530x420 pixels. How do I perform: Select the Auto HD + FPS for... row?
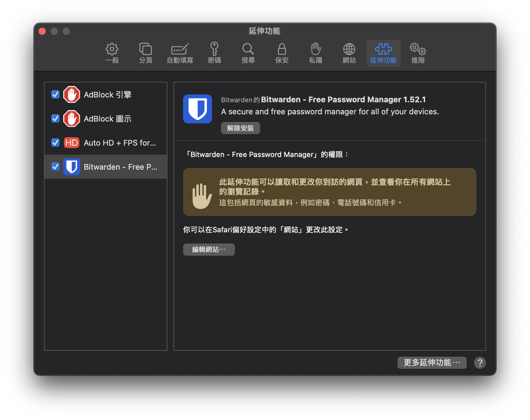(x=106, y=143)
